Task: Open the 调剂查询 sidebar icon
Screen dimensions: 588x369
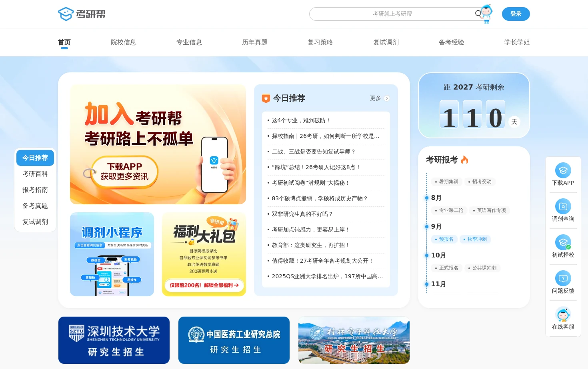Action: tap(563, 207)
